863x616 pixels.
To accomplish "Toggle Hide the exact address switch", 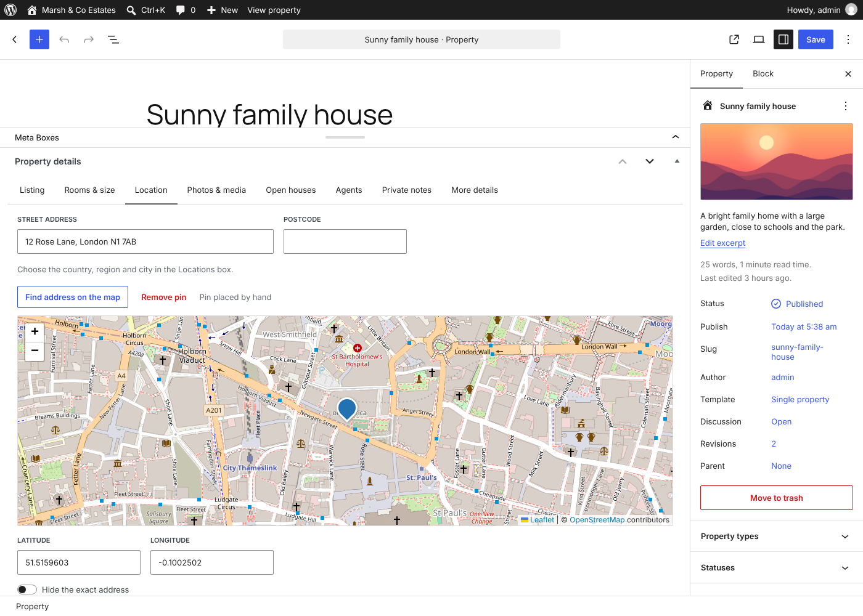I will (x=27, y=590).
